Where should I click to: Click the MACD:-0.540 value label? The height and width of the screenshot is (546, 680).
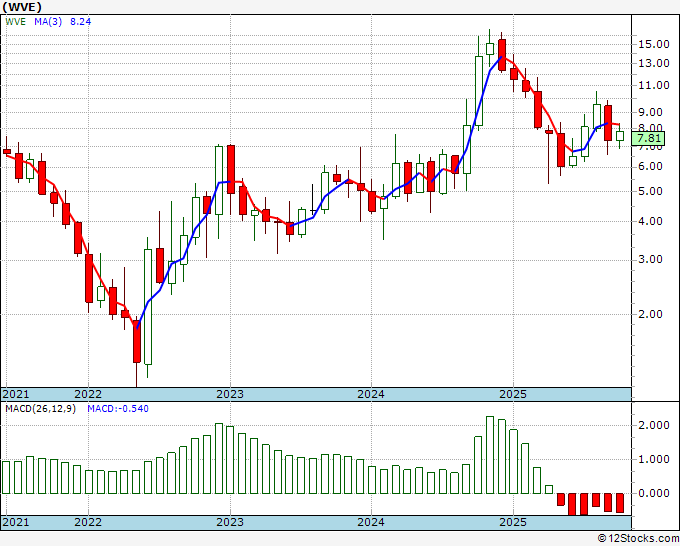[118, 409]
